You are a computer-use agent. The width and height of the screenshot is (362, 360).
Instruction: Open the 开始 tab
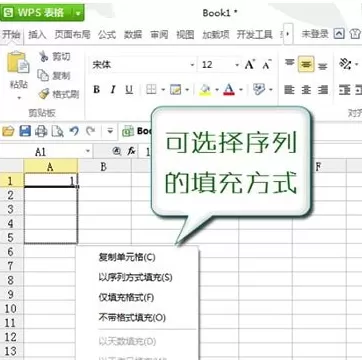tap(12, 34)
